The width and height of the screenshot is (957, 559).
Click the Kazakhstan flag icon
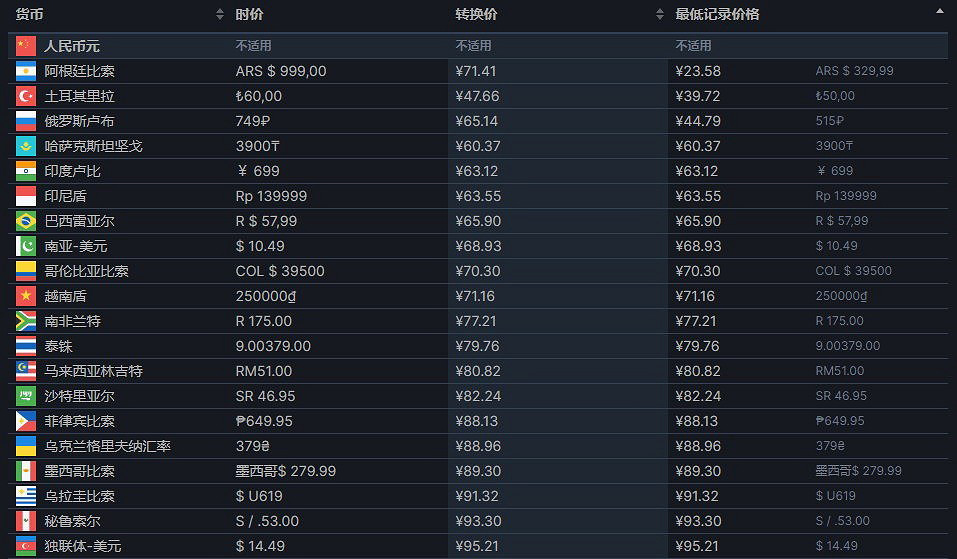pos(26,146)
